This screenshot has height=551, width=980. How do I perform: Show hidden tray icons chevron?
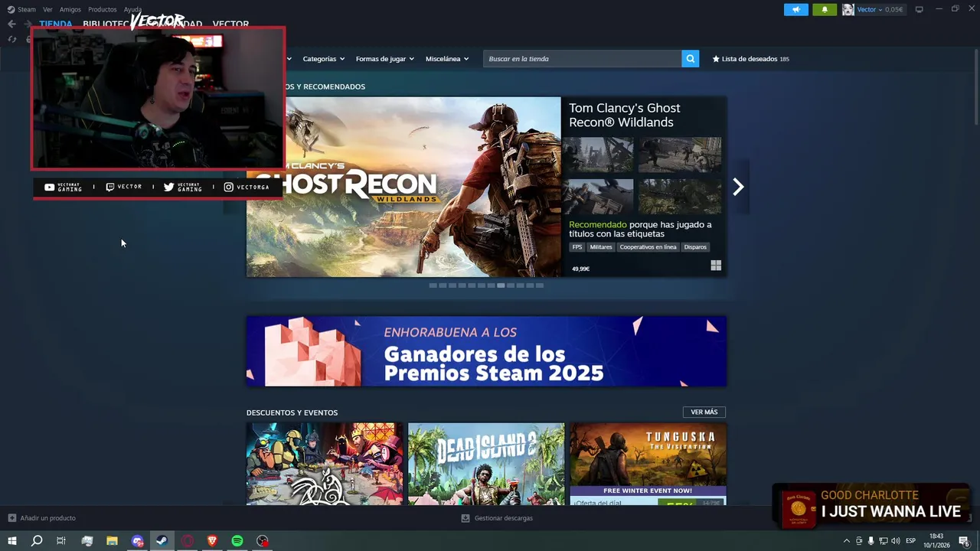(x=846, y=541)
